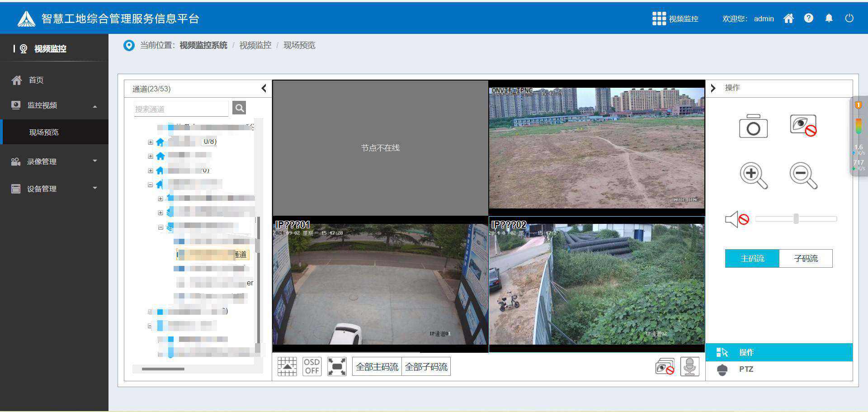Screen dimensions: 868x412
Task: Click the fullscreen icon below video grid
Action: click(x=337, y=366)
